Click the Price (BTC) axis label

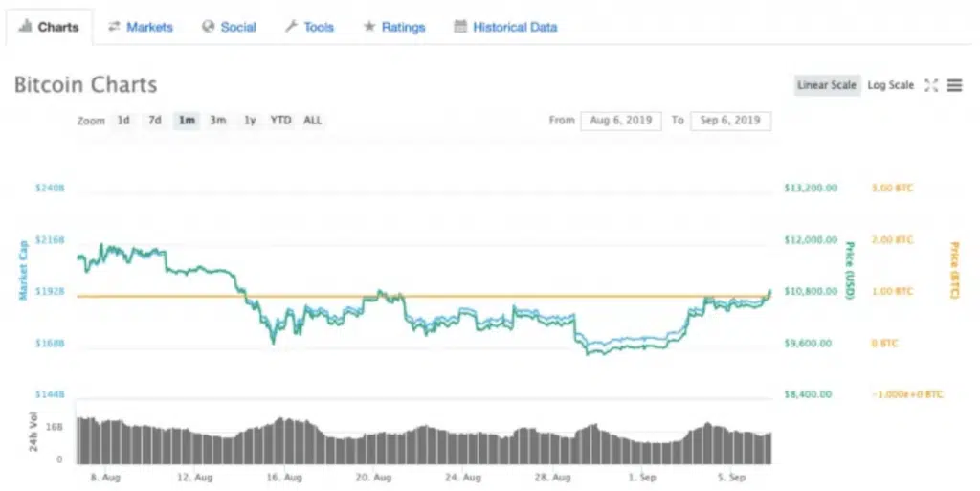[954, 270]
